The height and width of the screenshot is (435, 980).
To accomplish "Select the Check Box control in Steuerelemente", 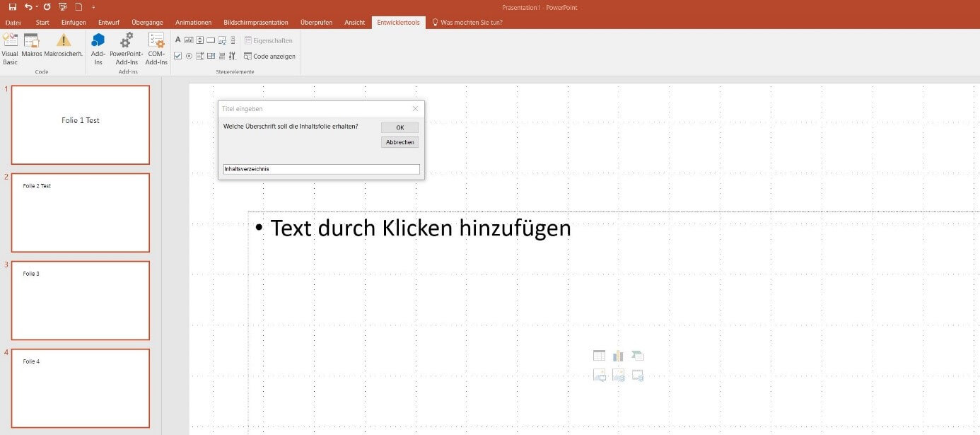I will [178, 56].
